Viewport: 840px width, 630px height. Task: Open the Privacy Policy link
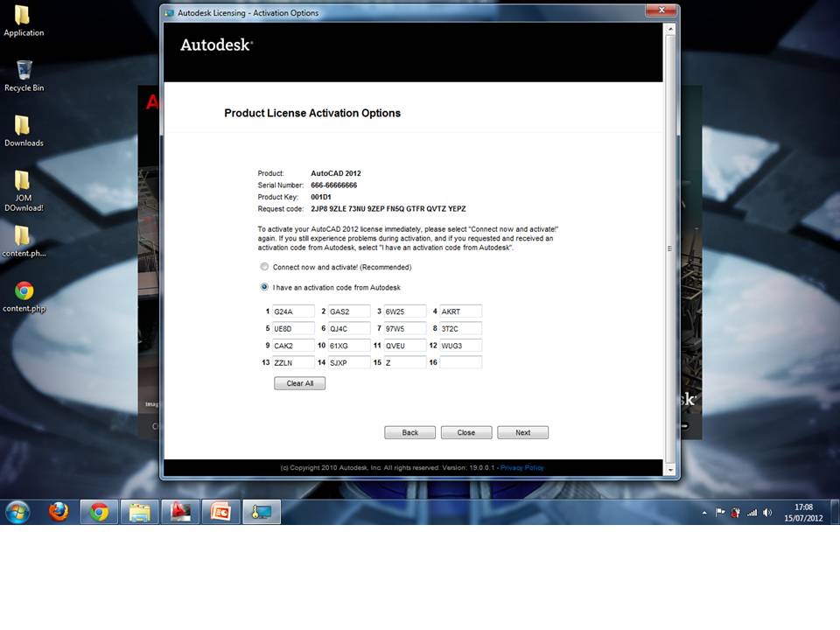point(521,467)
